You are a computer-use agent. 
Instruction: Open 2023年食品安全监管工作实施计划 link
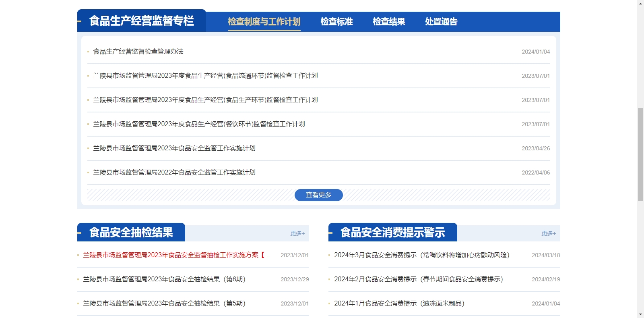pyautogui.click(x=174, y=148)
